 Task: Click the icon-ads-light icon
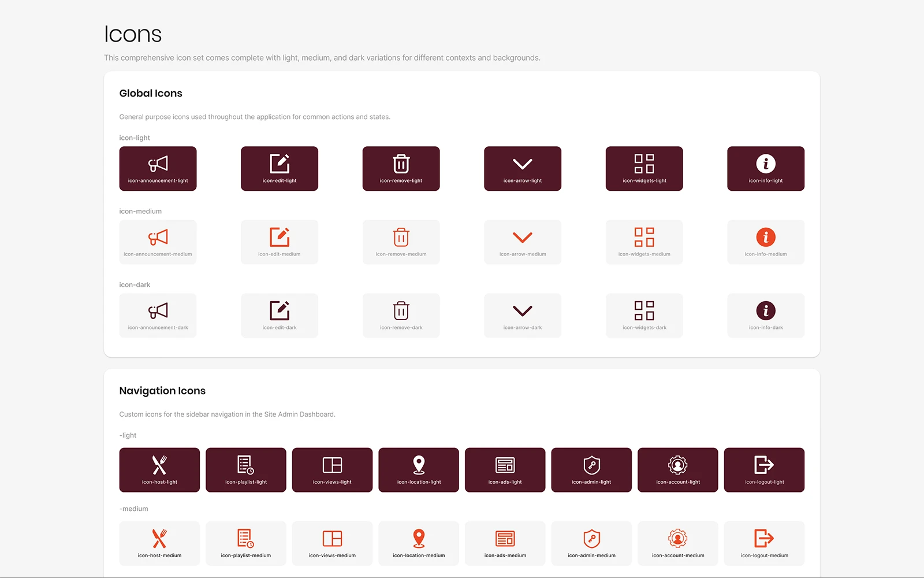click(x=505, y=465)
